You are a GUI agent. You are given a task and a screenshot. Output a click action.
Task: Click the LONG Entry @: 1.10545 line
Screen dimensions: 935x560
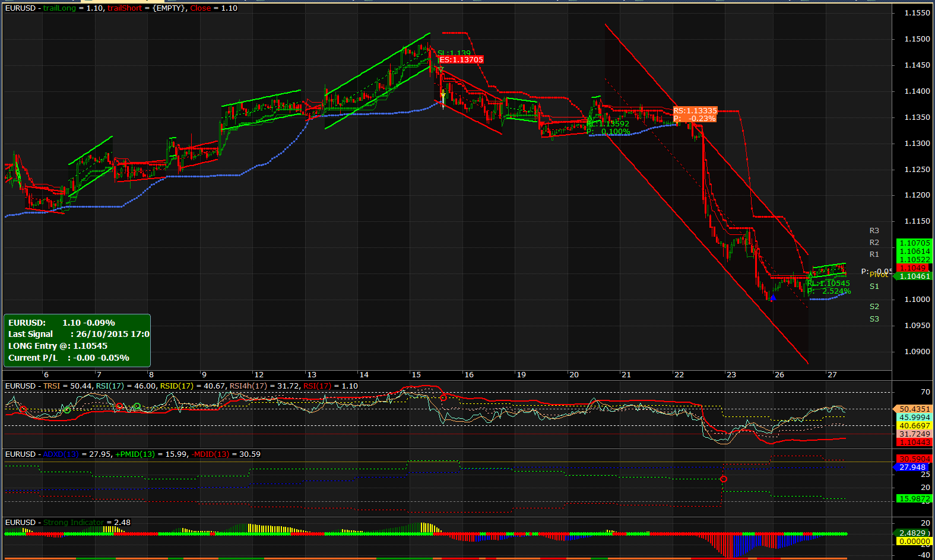tap(58, 346)
